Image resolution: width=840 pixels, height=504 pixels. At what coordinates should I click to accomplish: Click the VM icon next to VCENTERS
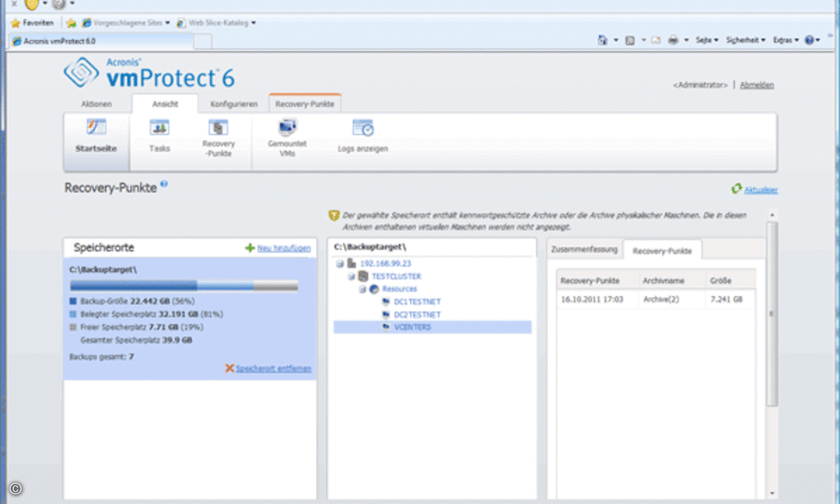click(x=386, y=327)
